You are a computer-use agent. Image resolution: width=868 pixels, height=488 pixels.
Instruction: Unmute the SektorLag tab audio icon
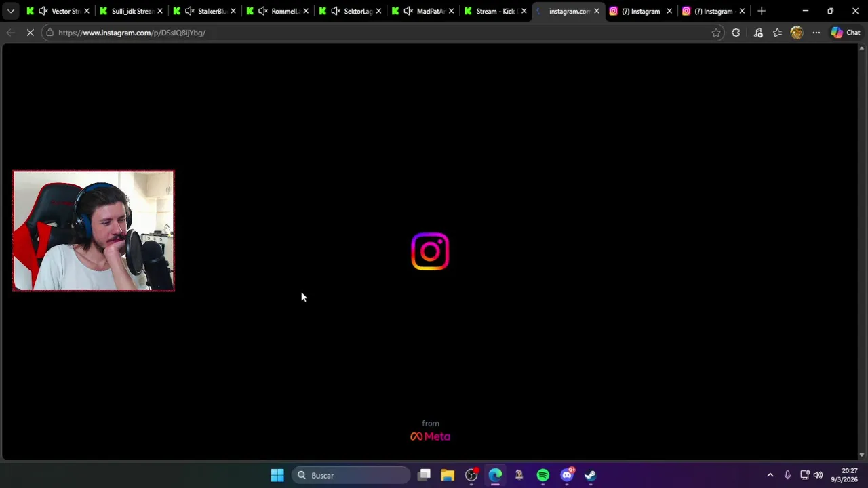click(x=336, y=11)
